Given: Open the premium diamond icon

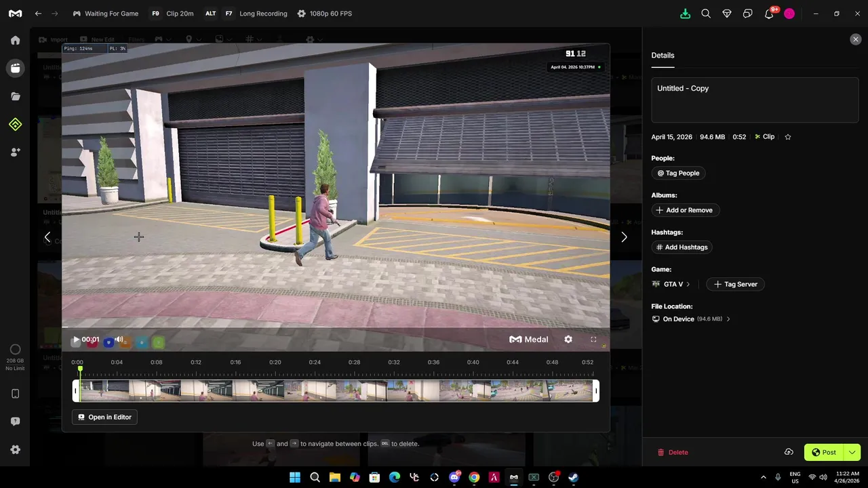Looking at the screenshot, I should [727, 14].
